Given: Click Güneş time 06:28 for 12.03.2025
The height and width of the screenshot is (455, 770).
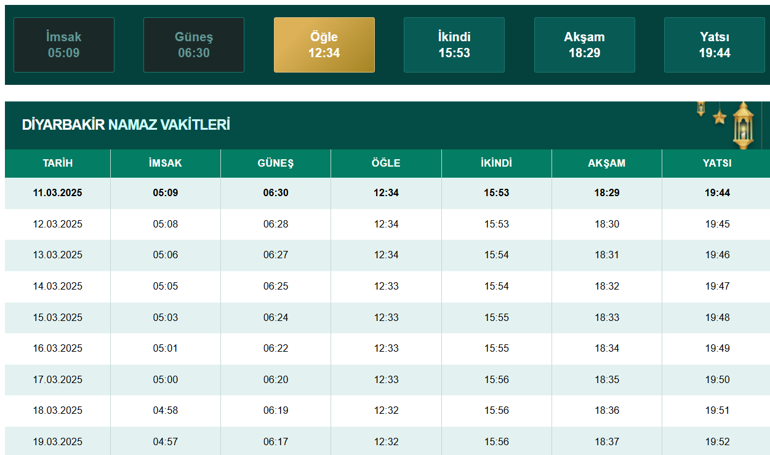Looking at the screenshot, I should 275,224.
